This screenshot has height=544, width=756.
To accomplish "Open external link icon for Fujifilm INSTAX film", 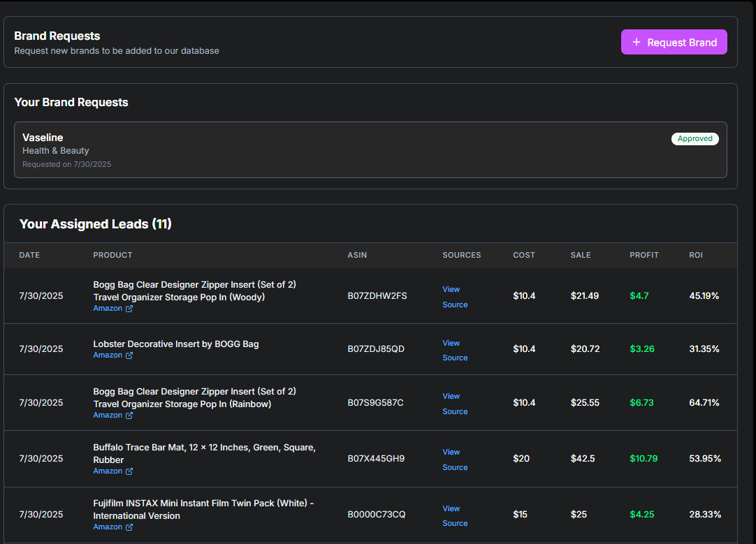I will point(129,527).
